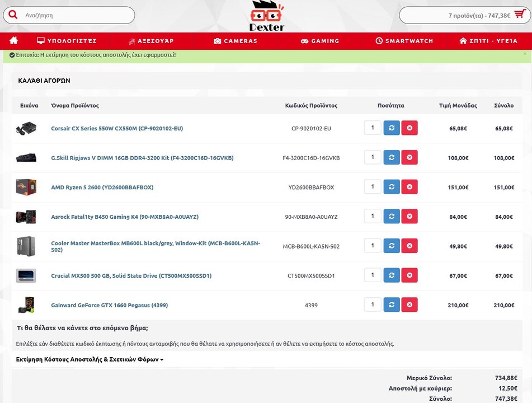Click the final Σύνολο value 747,38€
The height and width of the screenshot is (403, 532).
click(x=506, y=399)
